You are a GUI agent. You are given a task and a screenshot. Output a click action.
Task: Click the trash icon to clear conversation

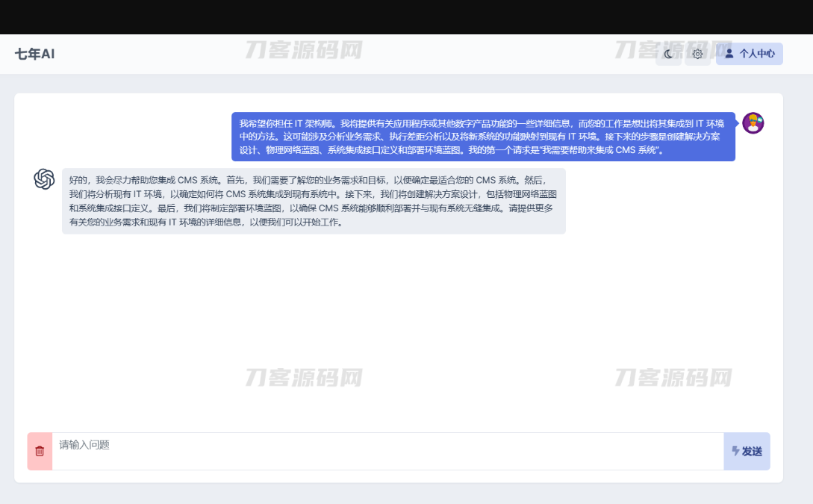[x=39, y=451]
